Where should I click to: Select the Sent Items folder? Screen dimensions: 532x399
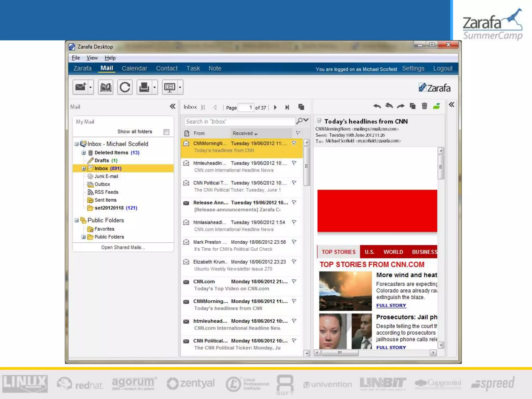click(x=105, y=200)
